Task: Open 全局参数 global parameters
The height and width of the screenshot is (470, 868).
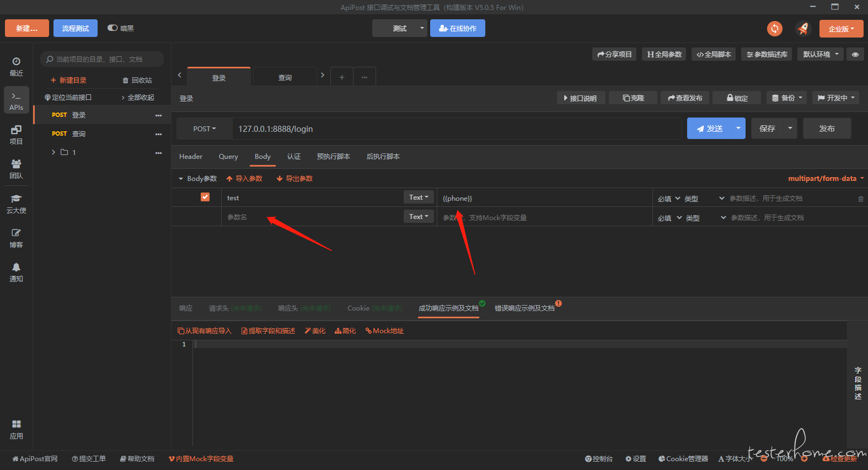Action: click(664, 54)
